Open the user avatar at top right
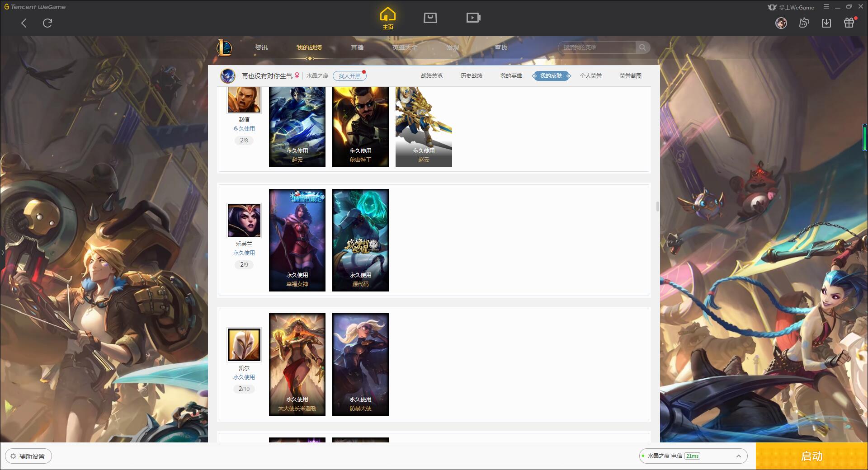Viewport: 868px width, 470px height. [781, 23]
